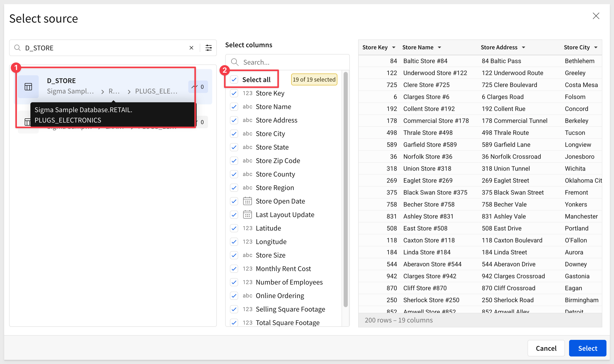Uncheck the Store State column
614x364 pixels.
point(234,147)
